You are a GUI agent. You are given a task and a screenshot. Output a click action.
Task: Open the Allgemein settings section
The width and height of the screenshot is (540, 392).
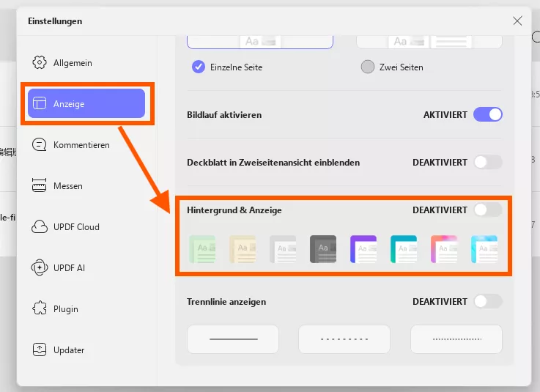pyautogui.click(x=86, y=63)
